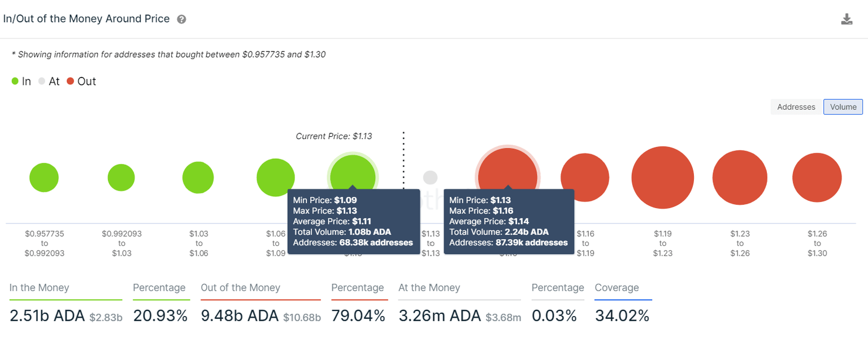Viewport: 868px width, 350px height.
Task: Click the download chart icon
Action: click(847, 20)
